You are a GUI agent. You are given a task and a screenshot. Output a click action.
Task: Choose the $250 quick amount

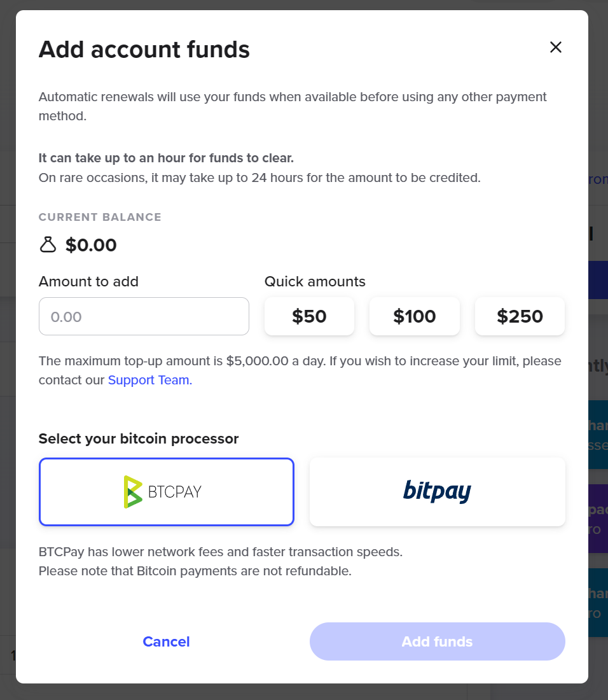[520, 316]
